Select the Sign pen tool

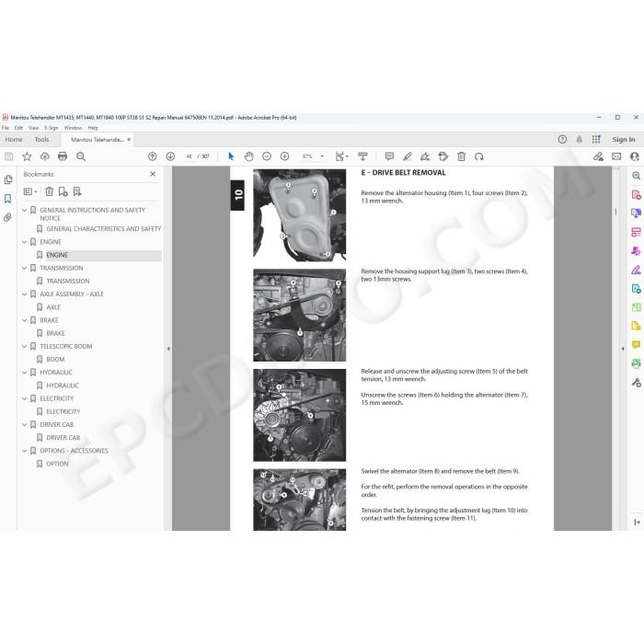425,156
